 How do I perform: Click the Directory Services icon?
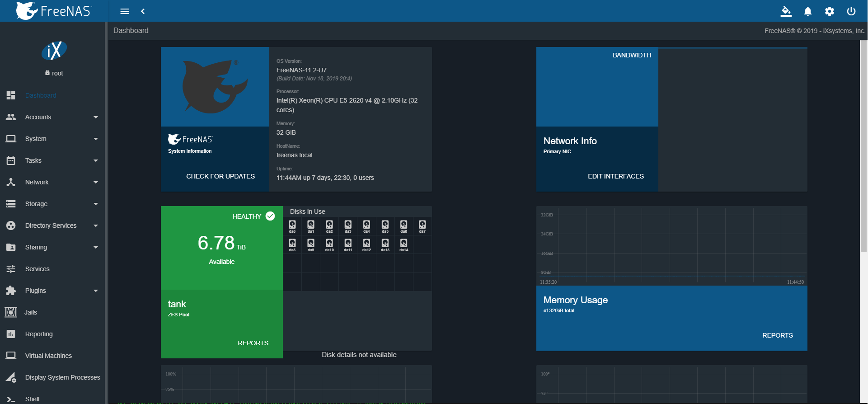click(11, 225)
